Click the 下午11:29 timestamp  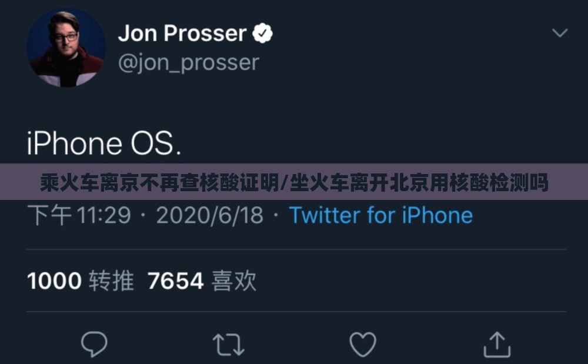click(x=79, y=215)
